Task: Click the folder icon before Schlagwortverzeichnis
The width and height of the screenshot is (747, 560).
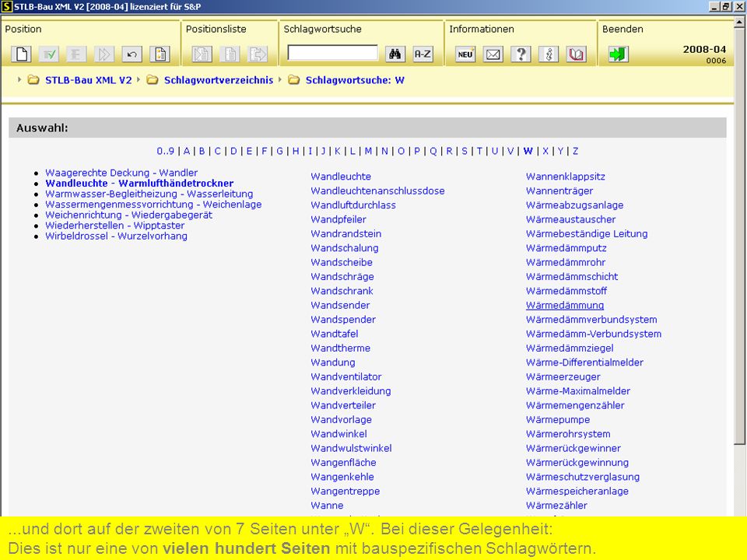Action: [153, 79]
